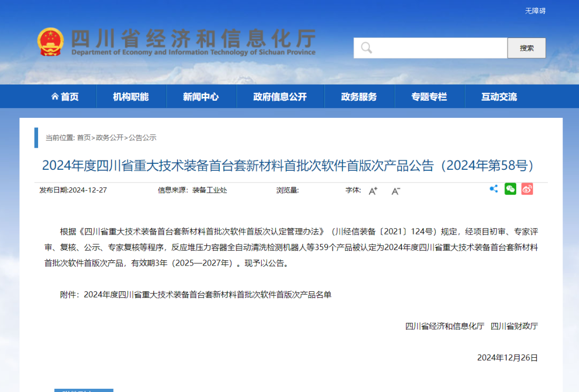
Task: Share the article to Weibo icon
Action: click(x=527, y=189)
